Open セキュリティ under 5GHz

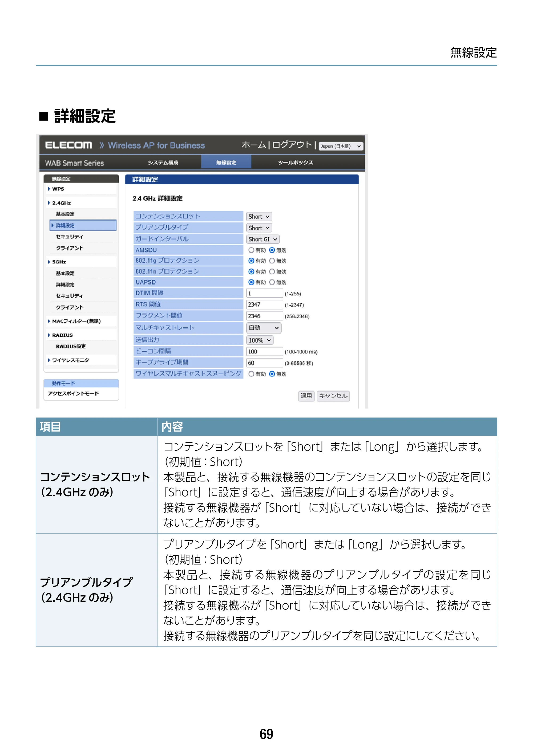(70, 296)
